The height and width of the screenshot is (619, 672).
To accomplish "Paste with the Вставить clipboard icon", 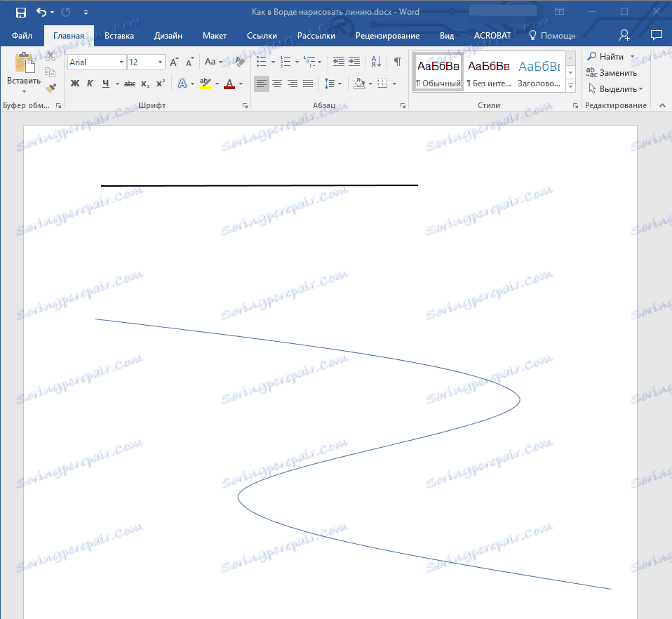I will (25, 63).
